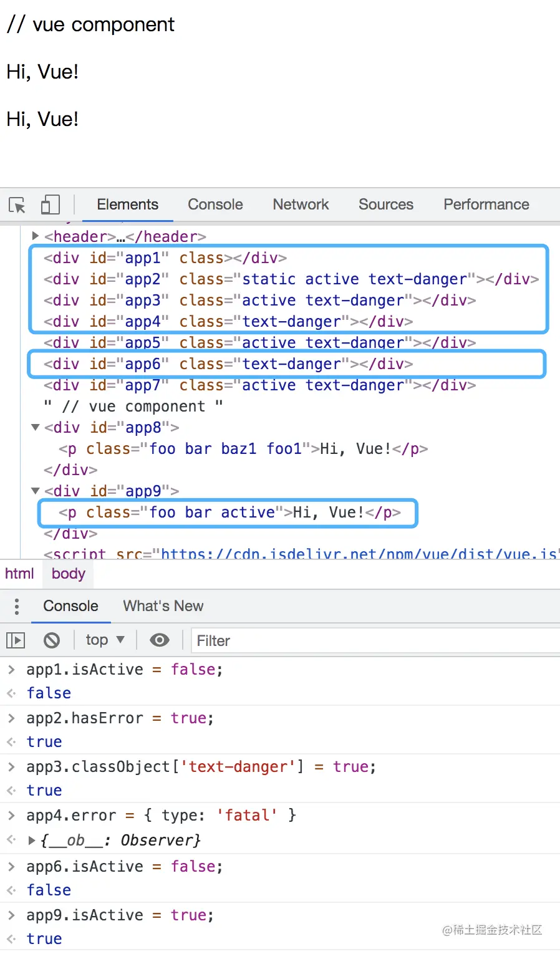560x954 pixels.
Task: Expand the __ob__ Observer object
Action: pos(32,841)
